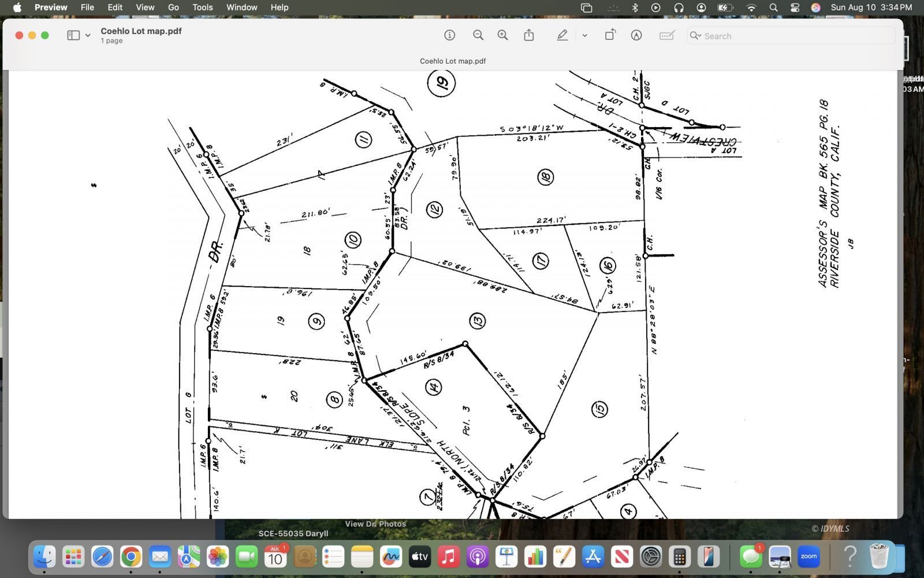The image size is (924, 578).
Task: Open the View menu
Action: pos(145,8)
